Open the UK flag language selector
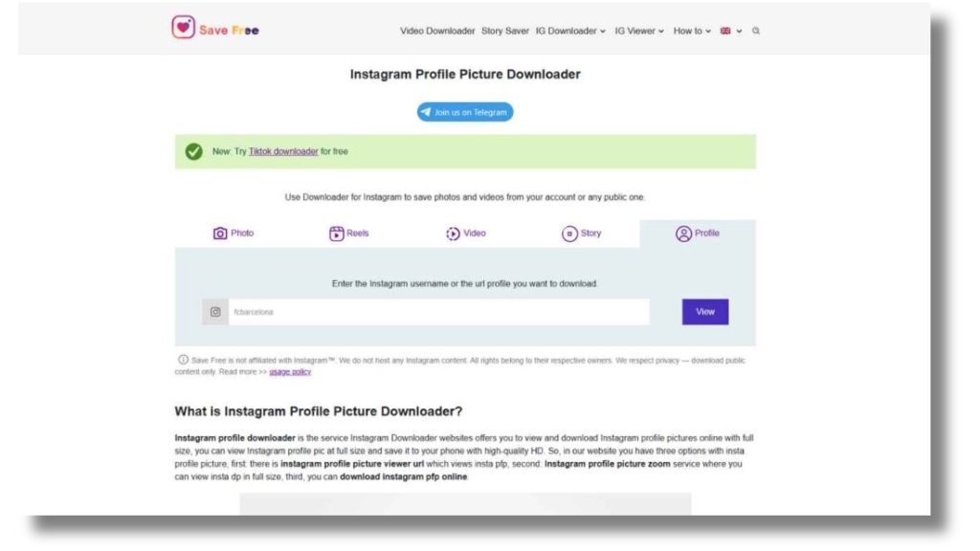 click(x=730, y=31)
